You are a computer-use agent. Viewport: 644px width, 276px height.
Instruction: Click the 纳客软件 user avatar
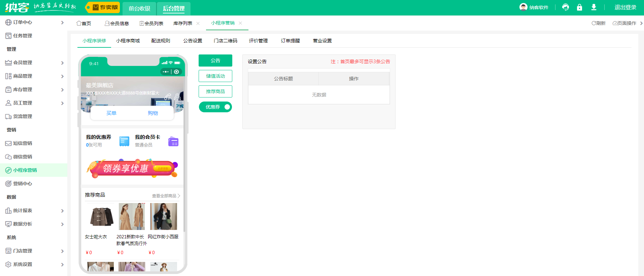523,7
